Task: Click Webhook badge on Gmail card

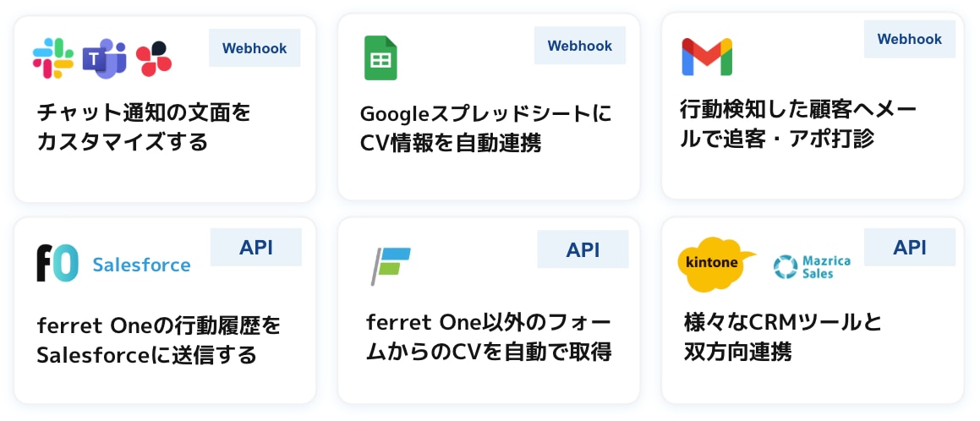Action: coord(909,39)
